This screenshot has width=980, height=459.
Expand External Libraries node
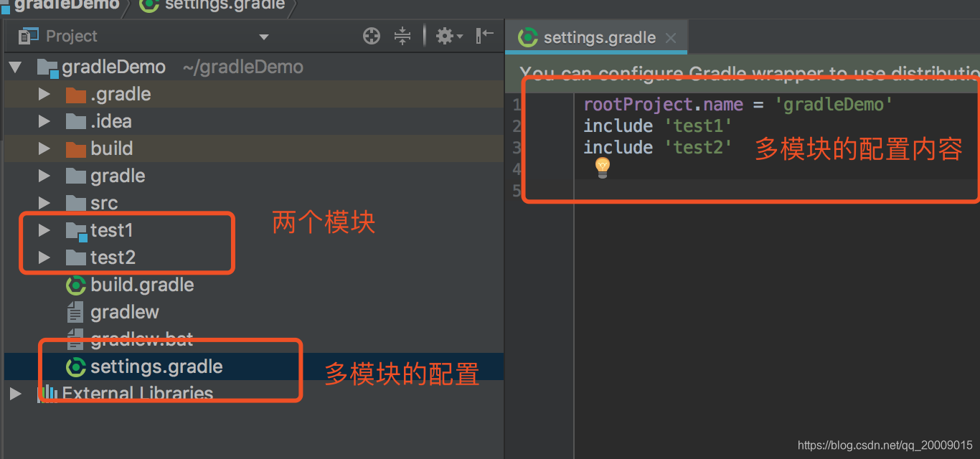(15, 394)
